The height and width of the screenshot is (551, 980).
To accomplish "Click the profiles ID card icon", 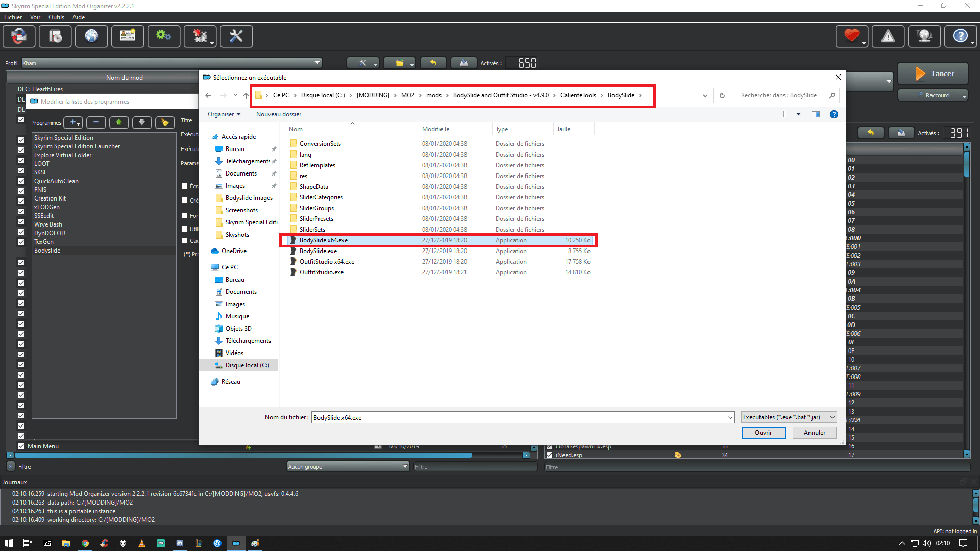I will click(x=128, y=36).
